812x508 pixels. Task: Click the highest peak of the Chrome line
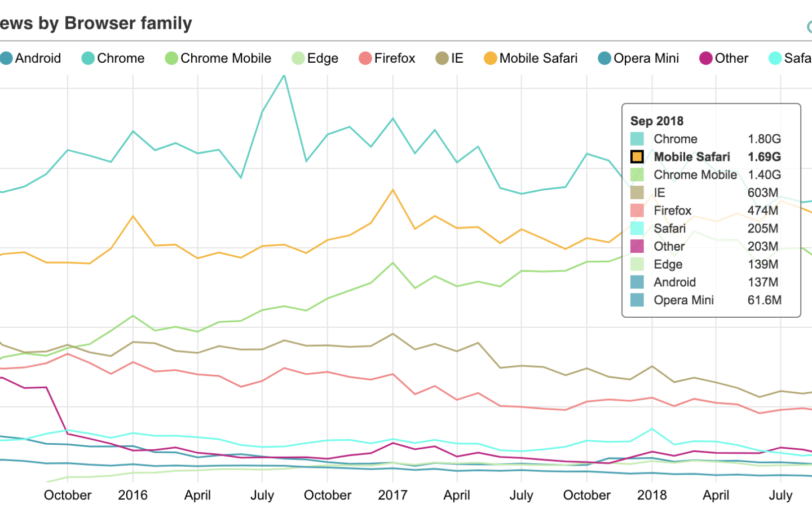click(284, 76)
